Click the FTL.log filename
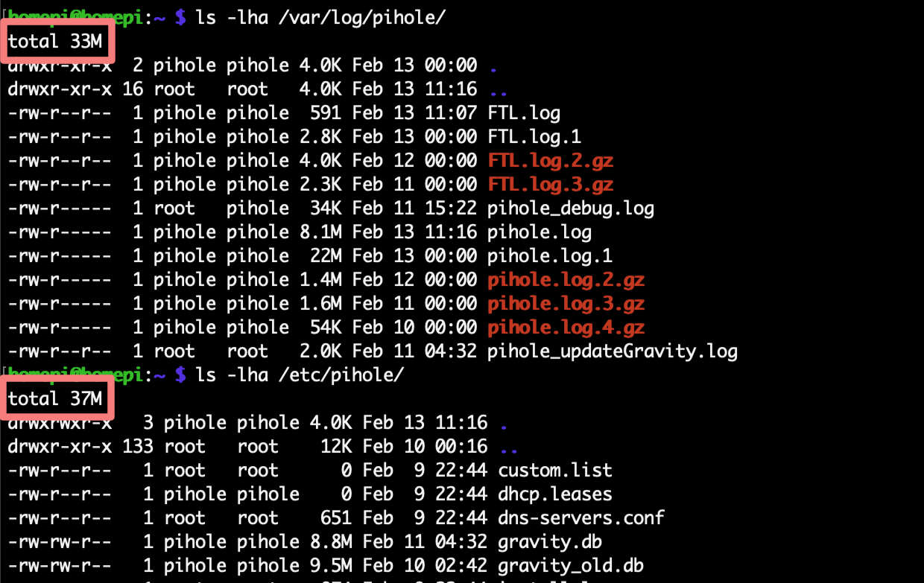924x583 pixels. pyautogui.click(x=524, y=113)
